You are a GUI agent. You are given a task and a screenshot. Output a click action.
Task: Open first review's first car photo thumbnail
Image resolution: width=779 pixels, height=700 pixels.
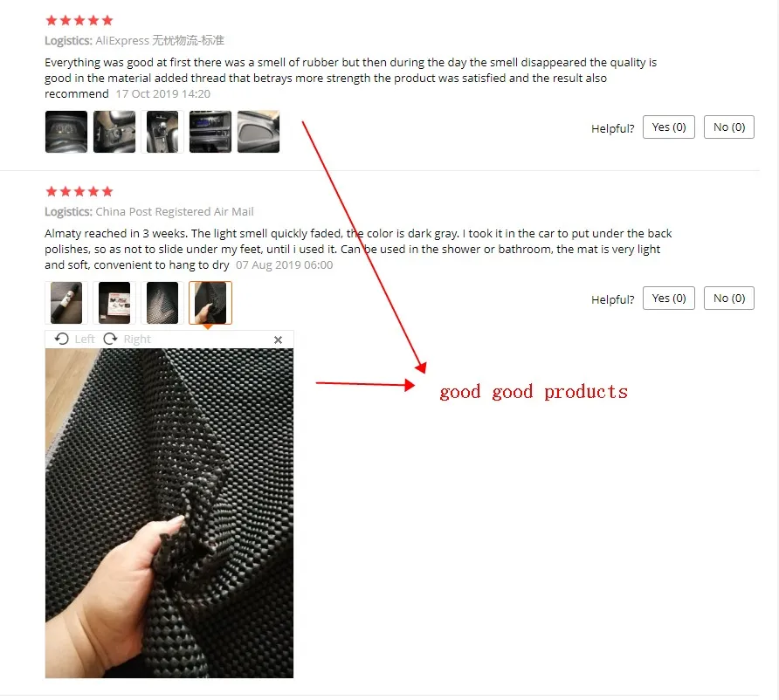tap(66, 132)
